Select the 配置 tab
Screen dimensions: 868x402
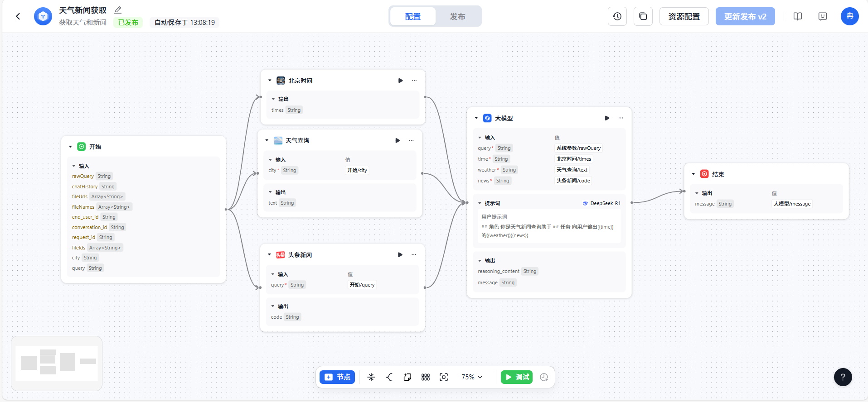pos(412,17)
